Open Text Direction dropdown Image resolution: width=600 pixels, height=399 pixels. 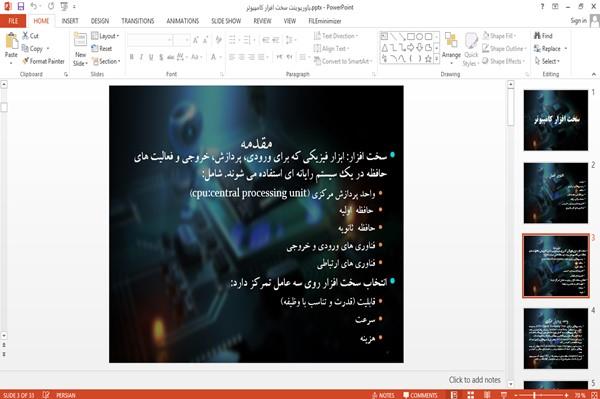[x=336, y=36]
